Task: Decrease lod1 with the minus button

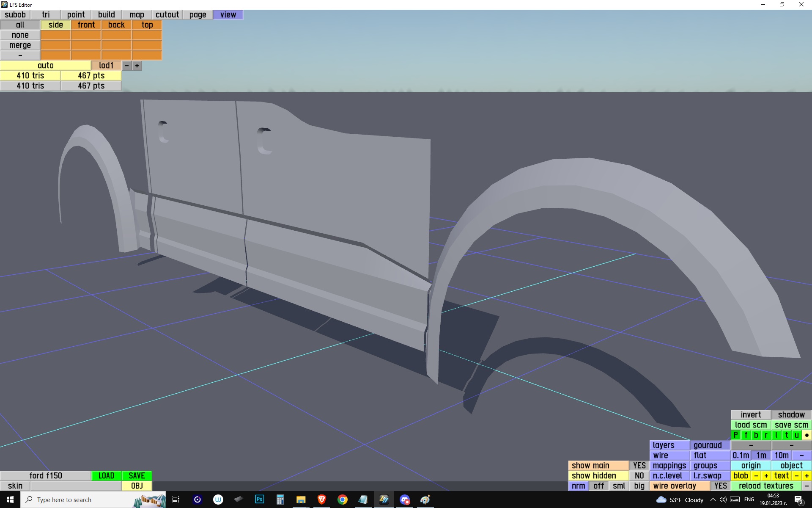Action: 127,66
